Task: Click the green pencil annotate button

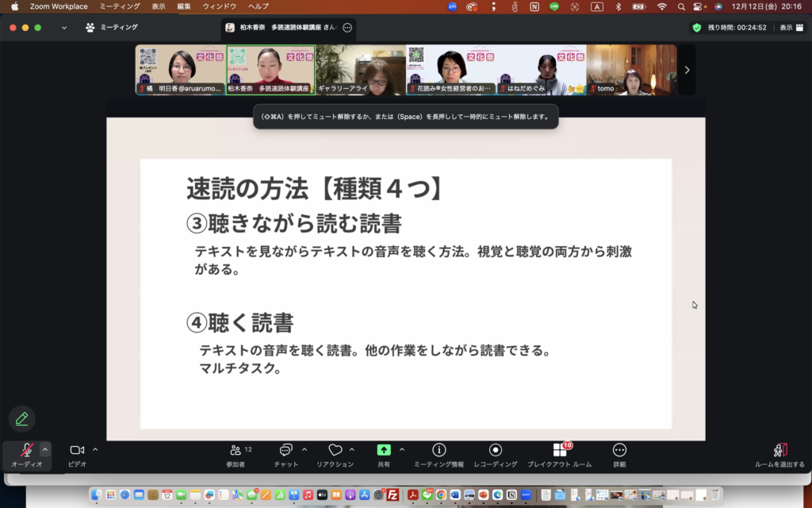Action: click(22, 418)
